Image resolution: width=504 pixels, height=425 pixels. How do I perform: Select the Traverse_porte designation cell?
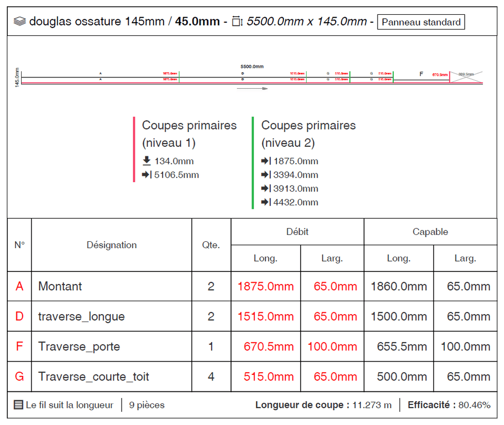[x=112, y=347]
